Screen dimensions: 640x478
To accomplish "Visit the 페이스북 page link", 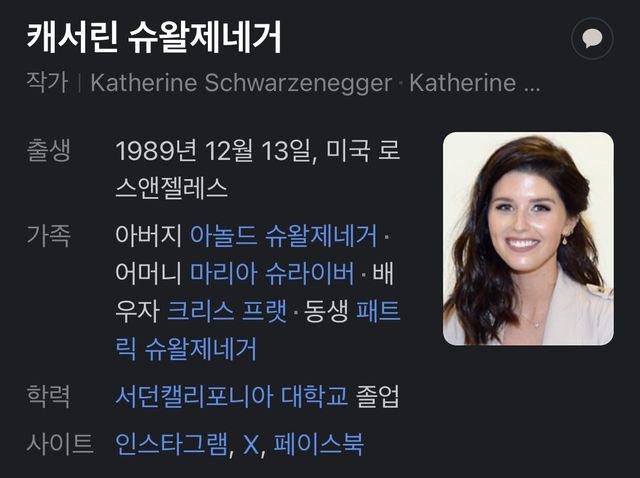I will click(318, 444).
